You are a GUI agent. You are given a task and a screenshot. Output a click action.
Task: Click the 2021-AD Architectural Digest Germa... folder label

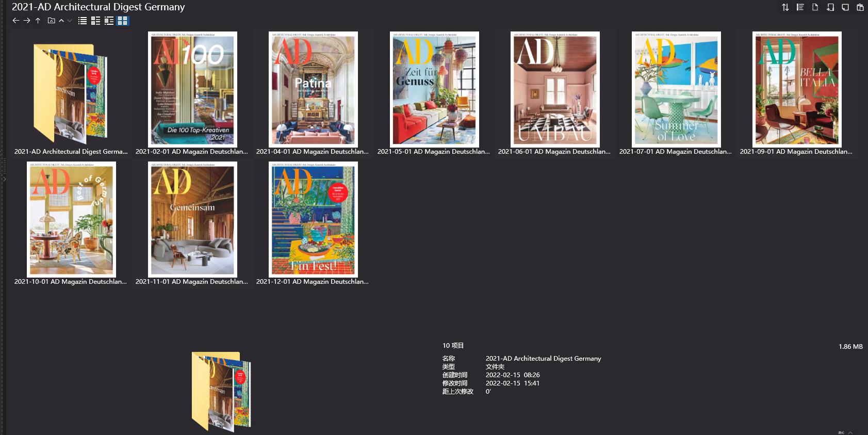tap(71, 152)
